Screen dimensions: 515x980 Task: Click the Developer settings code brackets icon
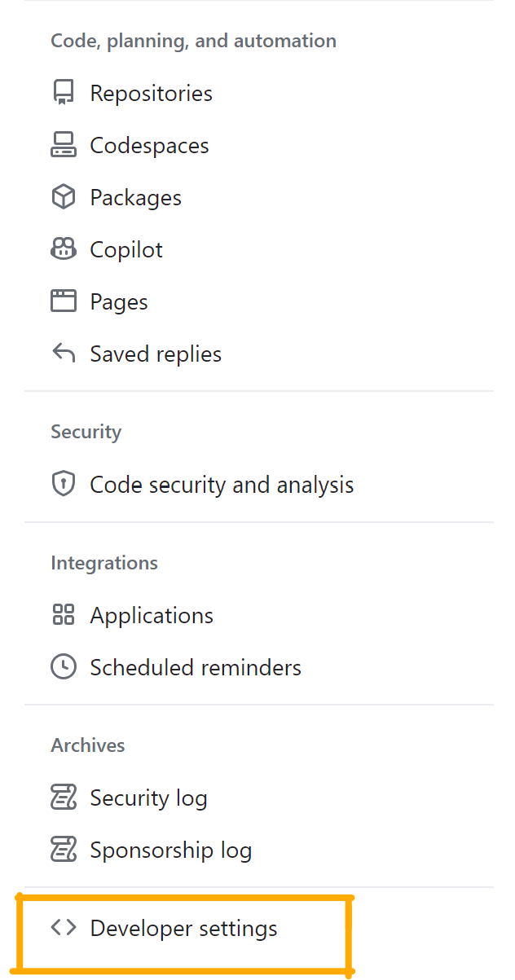point(64,928)
